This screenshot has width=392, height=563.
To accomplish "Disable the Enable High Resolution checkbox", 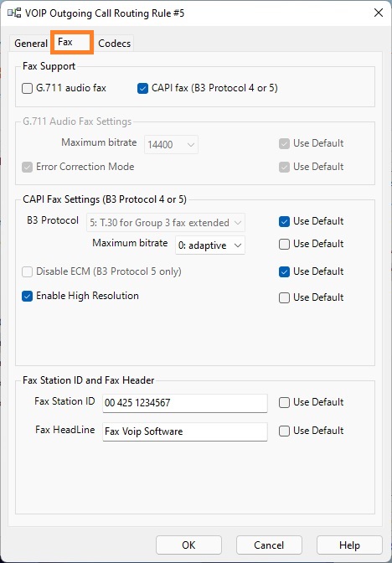I will (x=28, y=297).
